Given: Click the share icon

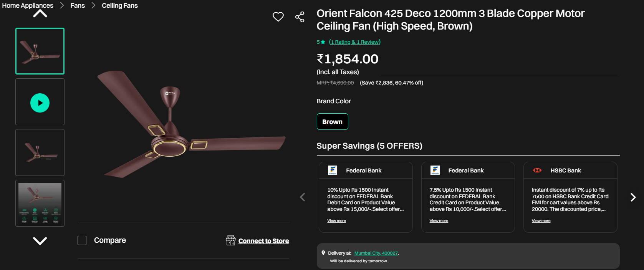Looking at the screenshot, I should (x=300, y=17).
